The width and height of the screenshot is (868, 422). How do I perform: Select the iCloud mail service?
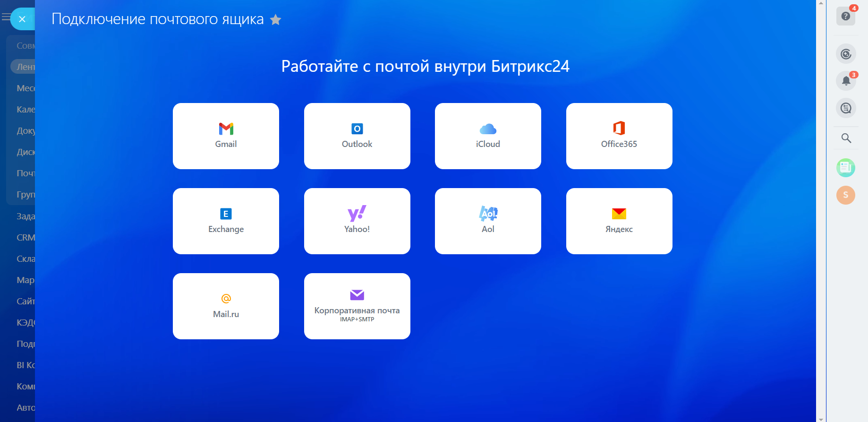pyautogui.click(x=488, y=136)
